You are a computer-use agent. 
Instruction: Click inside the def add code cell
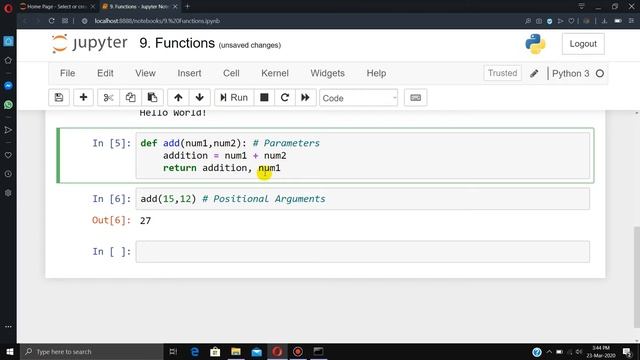pos(362,156)
